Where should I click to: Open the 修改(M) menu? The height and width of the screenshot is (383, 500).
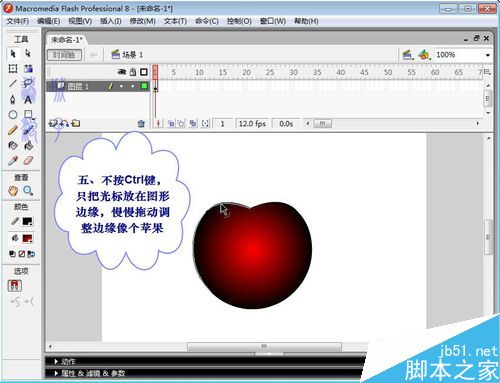click(x=142, y=21)
